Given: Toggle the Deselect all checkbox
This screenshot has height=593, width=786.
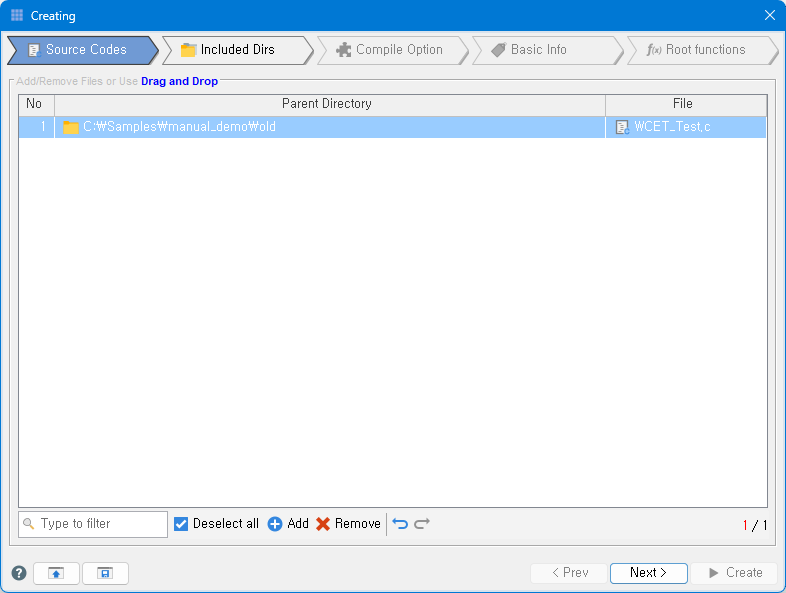Looking at the screenshot, I should (181, 524).
